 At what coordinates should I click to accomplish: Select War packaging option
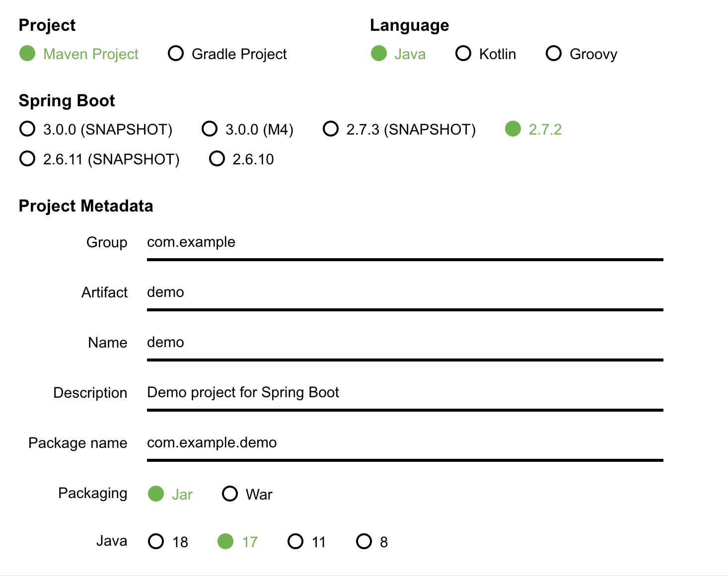pyautogui.click(x=230, y=494)
